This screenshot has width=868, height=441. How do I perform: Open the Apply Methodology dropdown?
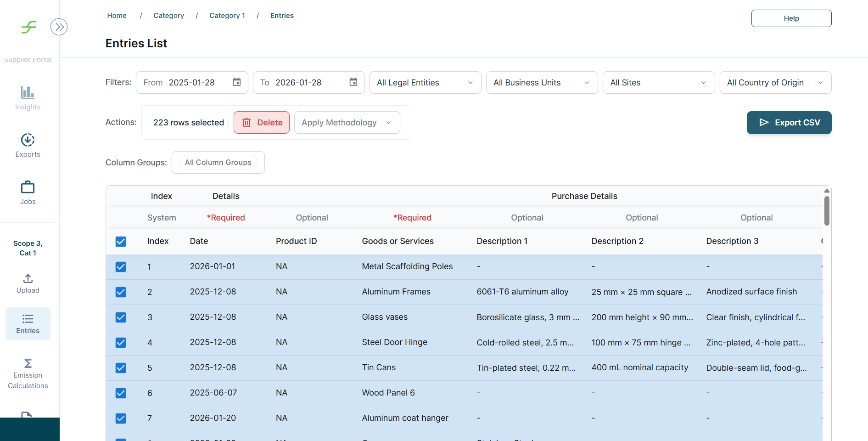(x=347, y=123)
